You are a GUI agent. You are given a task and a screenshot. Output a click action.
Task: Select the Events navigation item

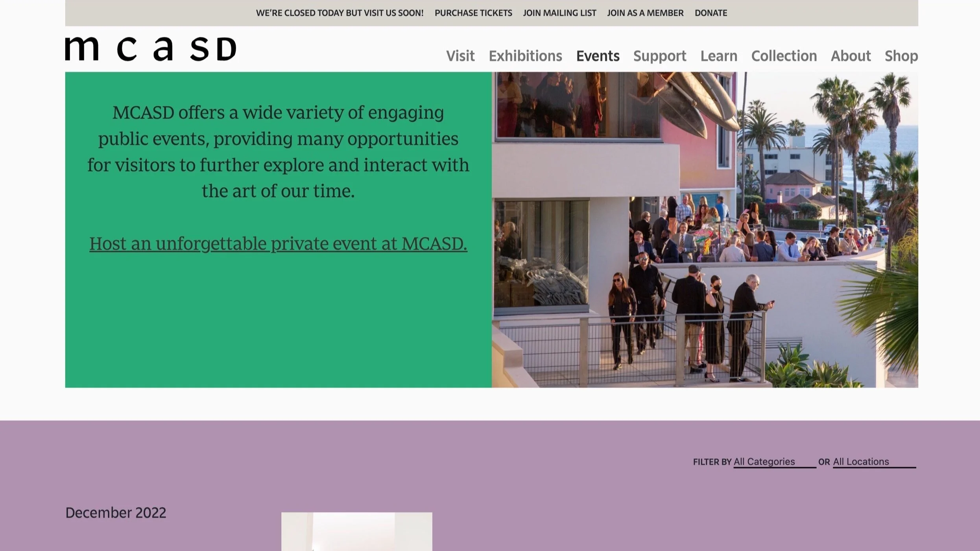click(597, 56)
